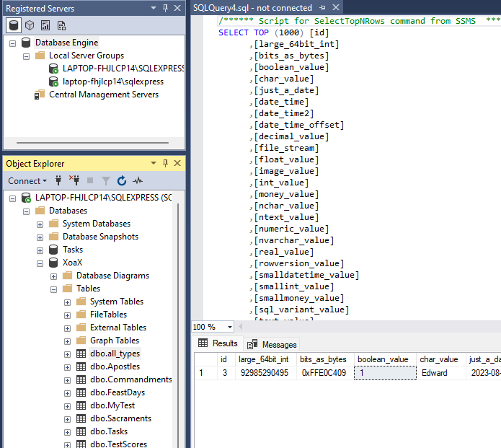Click the Connect Object Explorer plug icon

coord(58,180)
